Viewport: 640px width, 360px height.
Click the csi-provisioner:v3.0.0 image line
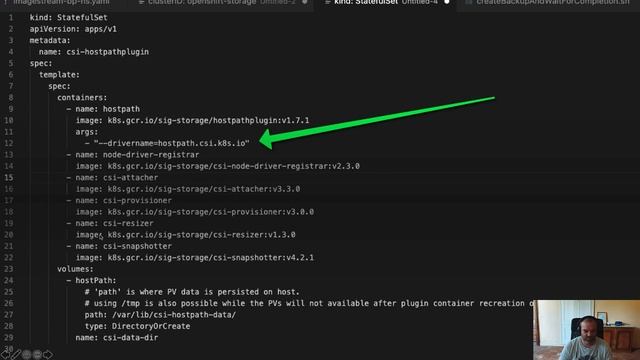point(195,212)
